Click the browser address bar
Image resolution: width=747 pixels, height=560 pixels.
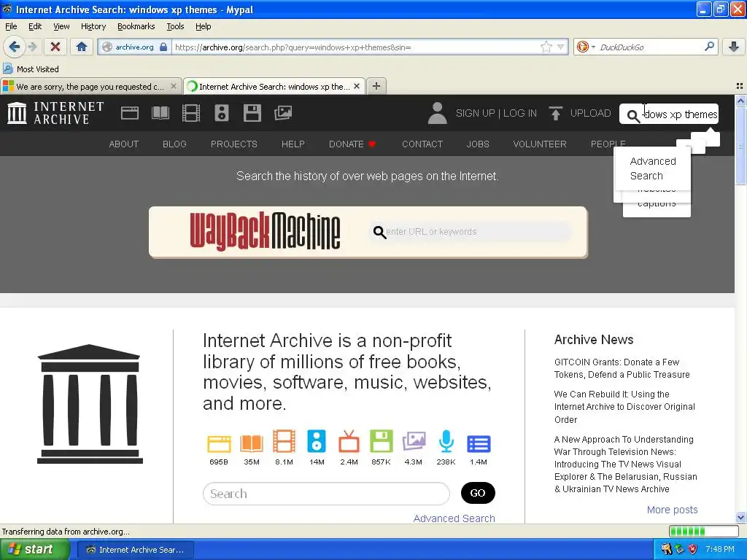pyautogui.click(x=355, y=47)
